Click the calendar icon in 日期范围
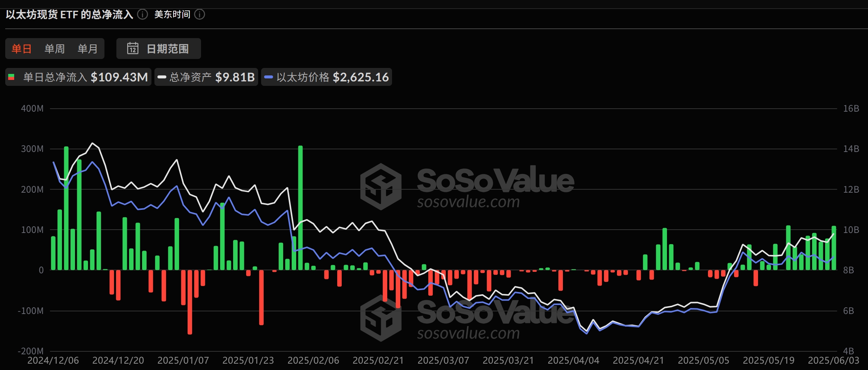868x370 pixels. 133,49
